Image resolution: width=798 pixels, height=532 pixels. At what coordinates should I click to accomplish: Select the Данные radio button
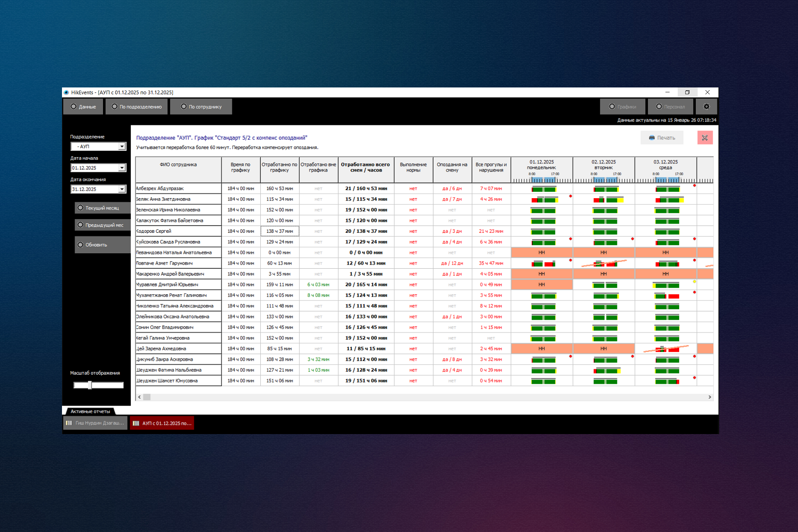coord(73,107)
